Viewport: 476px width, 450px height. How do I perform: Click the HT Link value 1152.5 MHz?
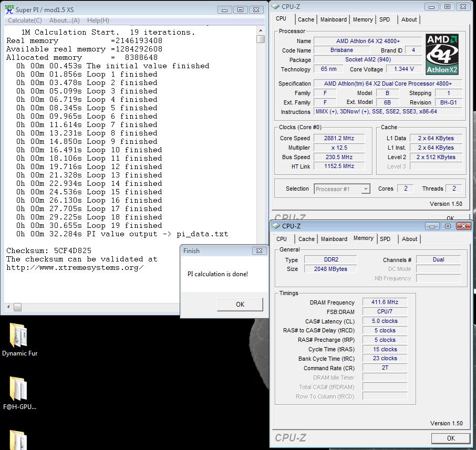339,166
